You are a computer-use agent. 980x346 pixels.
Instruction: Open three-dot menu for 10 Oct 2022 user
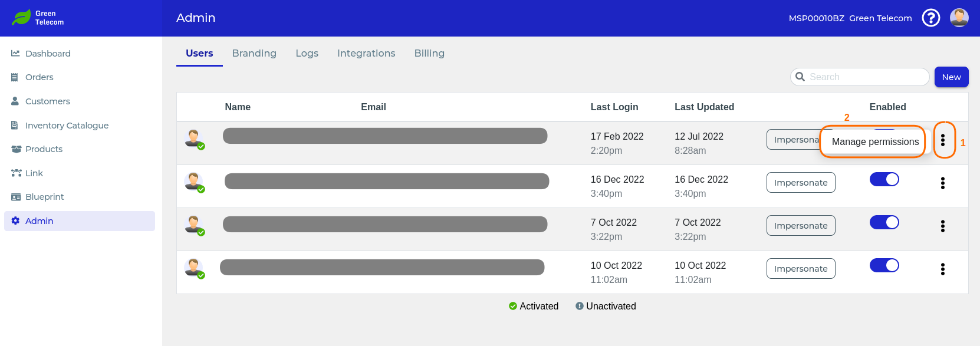point(943,269)
